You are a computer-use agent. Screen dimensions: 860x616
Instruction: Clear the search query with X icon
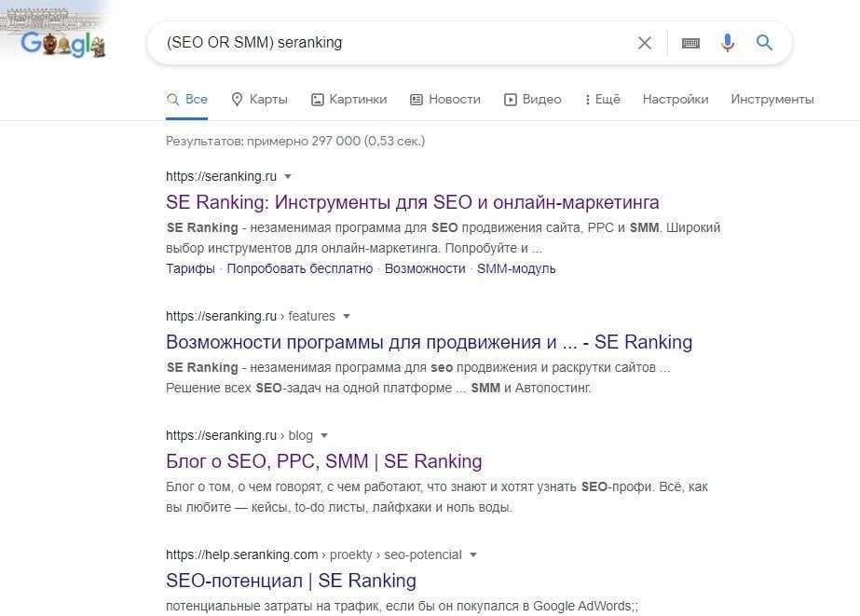(645, 43)
